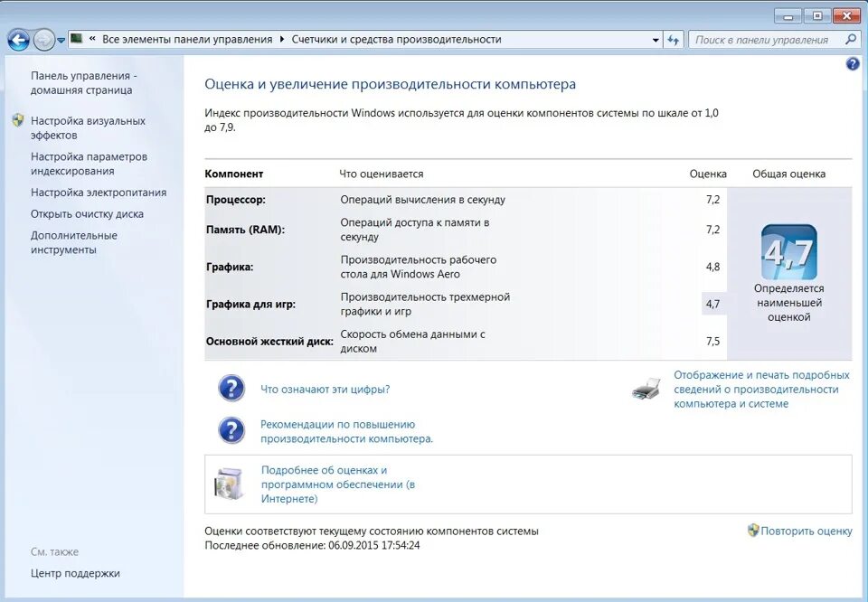Click the 'Общая оценка' column header
Screen dimensions: 868x602
(788, 174)
